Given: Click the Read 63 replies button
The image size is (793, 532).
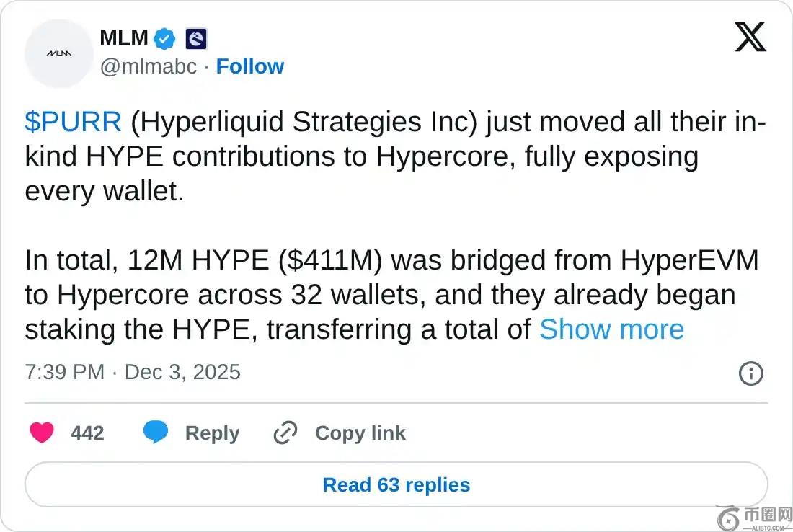Looking at the screenshot, I should click(396, 484).
